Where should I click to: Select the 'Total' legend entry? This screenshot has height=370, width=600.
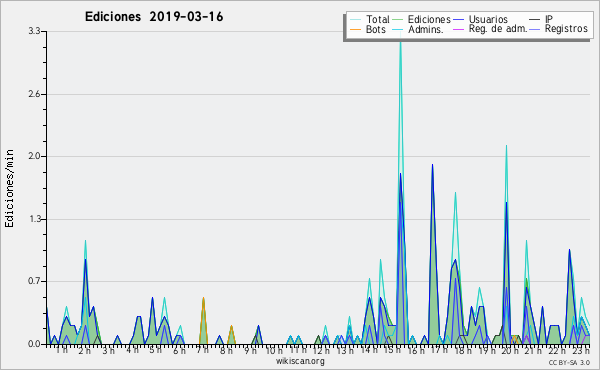[x=378, y=19]
